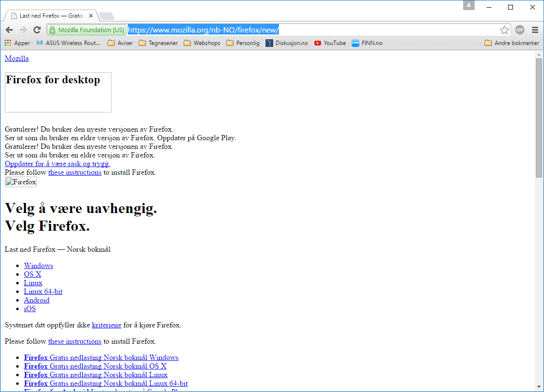Open the kriteriene requirements link
The width and height of the screenshot is (544, 392).
(x=107, y=325)
